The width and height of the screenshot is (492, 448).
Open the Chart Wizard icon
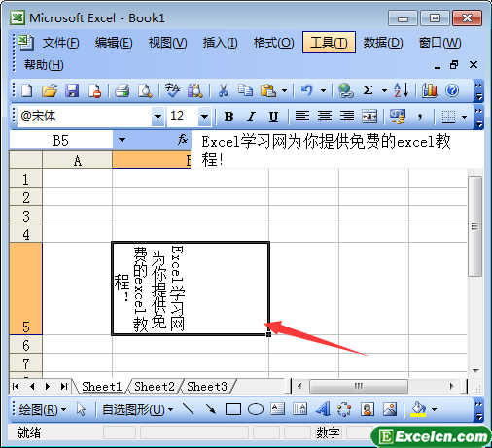tap(429, 90)
